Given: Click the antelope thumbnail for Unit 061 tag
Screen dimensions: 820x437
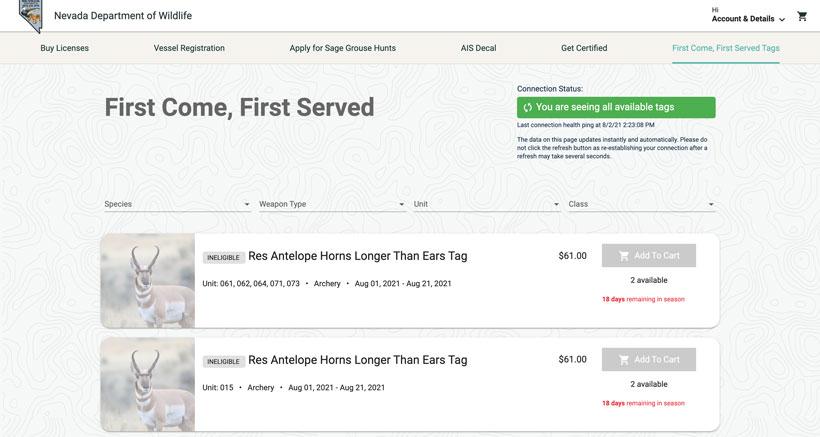Looking at the screenshot, I should pos(148,281).
